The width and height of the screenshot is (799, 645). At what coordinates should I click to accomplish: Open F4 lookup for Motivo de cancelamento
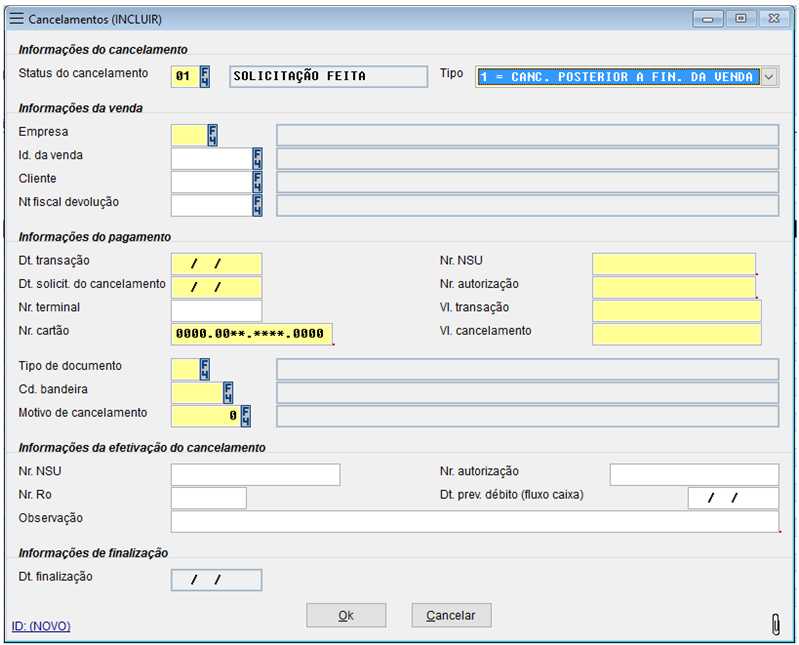(245, 416)
